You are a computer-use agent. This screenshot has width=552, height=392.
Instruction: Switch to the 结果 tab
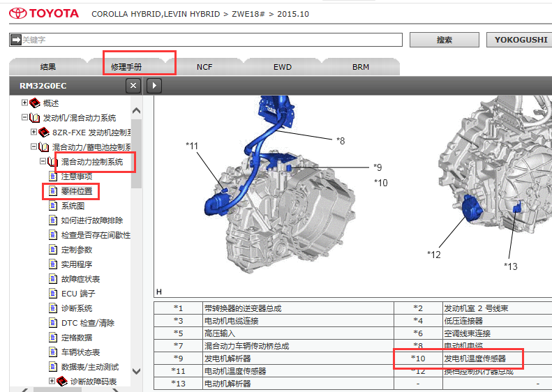coord(48,67)
